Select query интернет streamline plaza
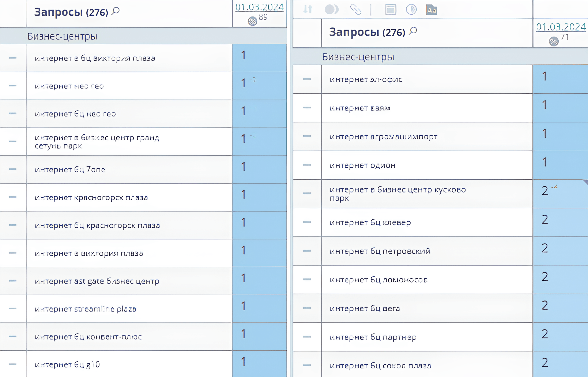 point(85,309)
